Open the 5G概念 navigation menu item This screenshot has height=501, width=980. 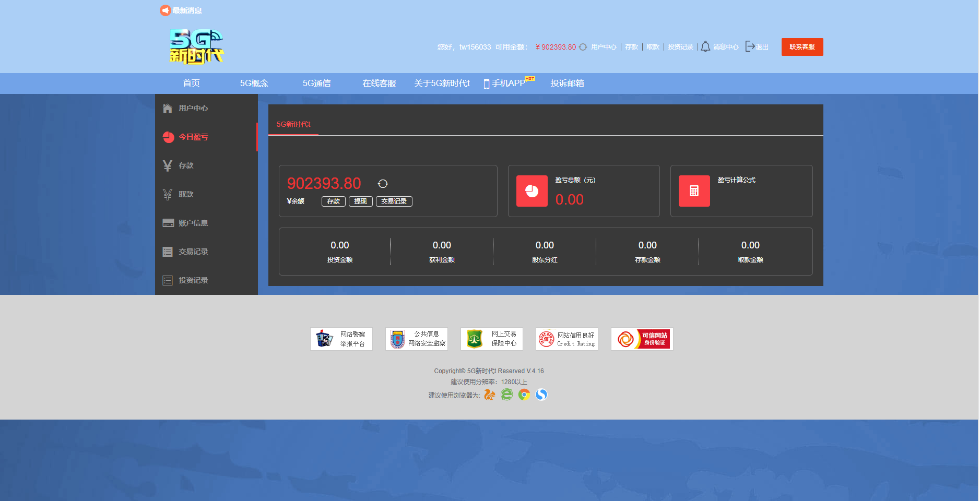coord(254,83)
